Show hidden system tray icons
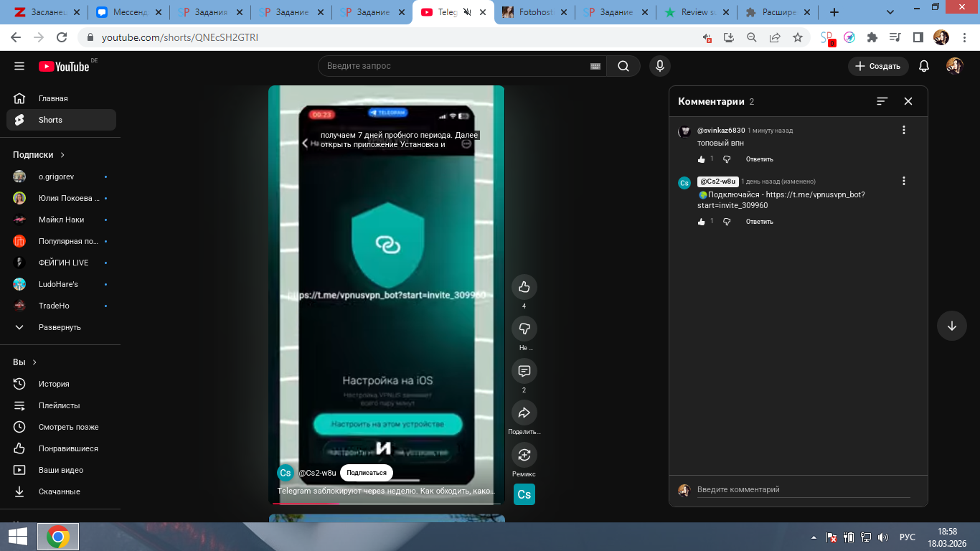The image size is (980, 551). (x=814, y=537)
